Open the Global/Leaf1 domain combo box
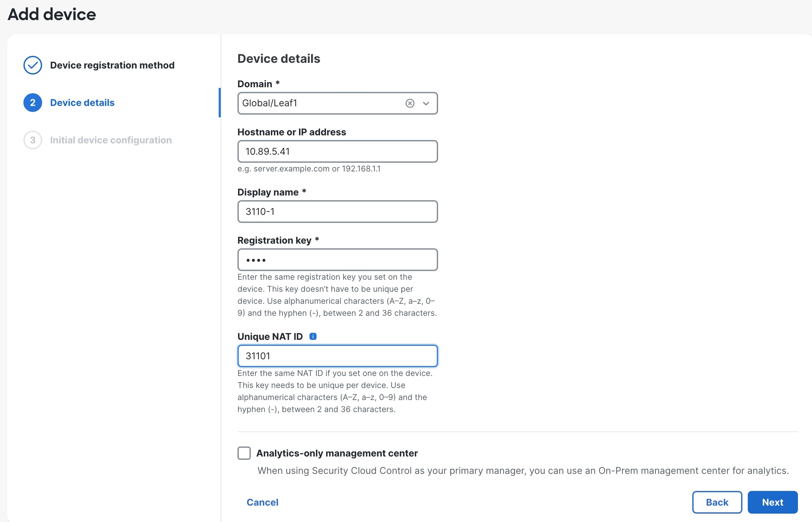The width and height of the screenshot is (812, 522). (x=319, y=103)
